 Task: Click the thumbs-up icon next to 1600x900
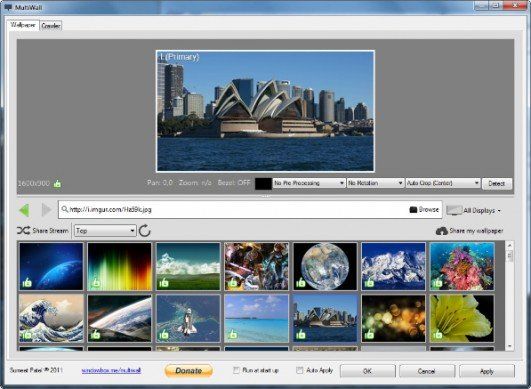57,184
